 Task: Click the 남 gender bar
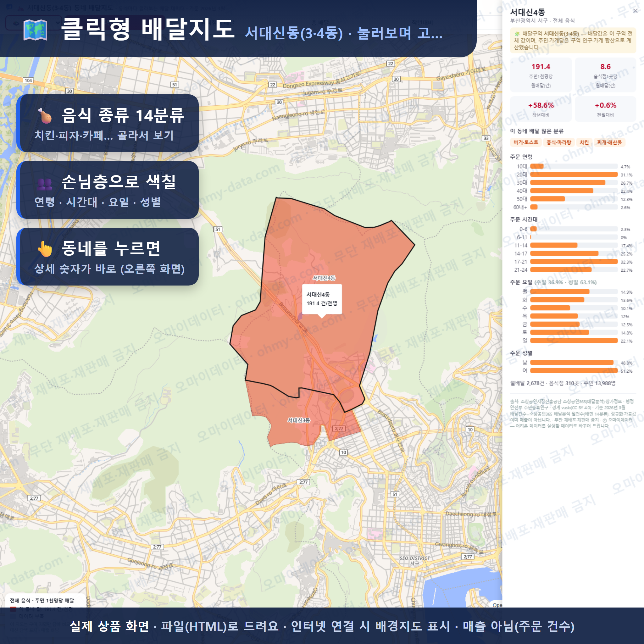click(572, 362)
